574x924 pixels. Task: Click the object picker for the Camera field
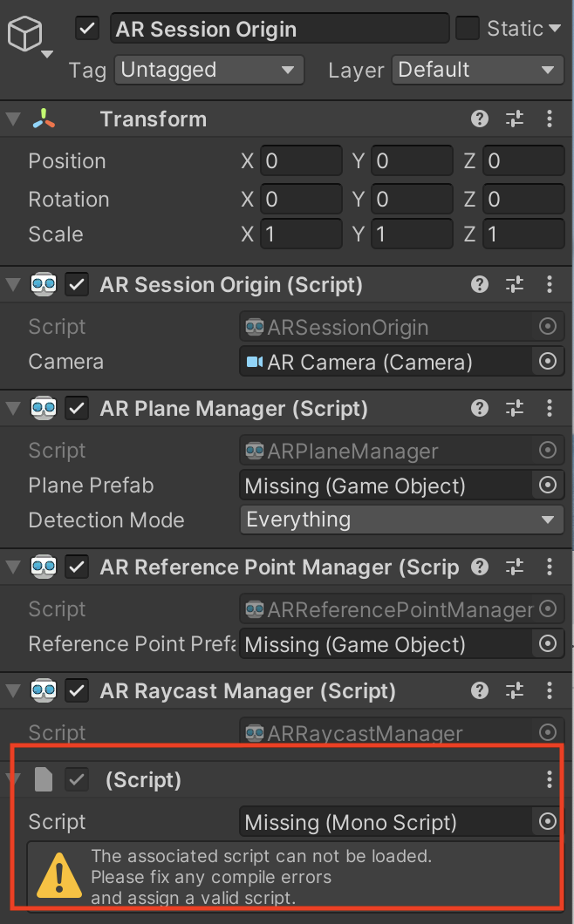(x=547, y=361)
